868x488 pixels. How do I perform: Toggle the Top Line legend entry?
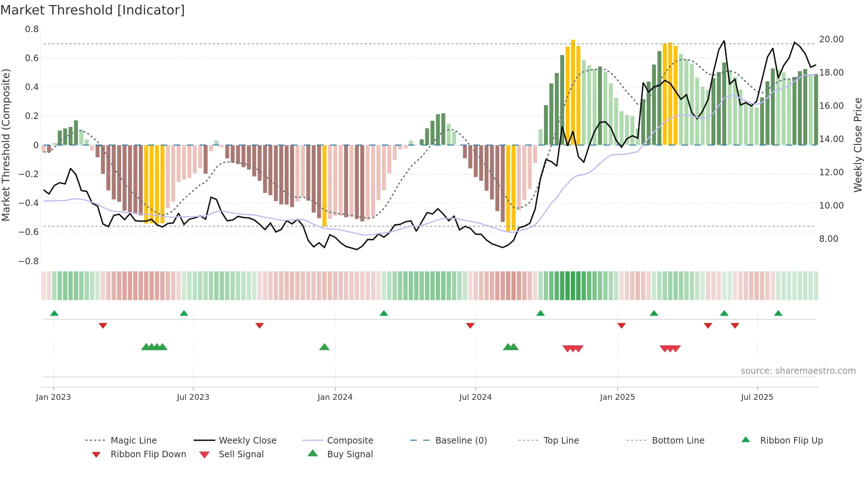click(x=549, y=440)
